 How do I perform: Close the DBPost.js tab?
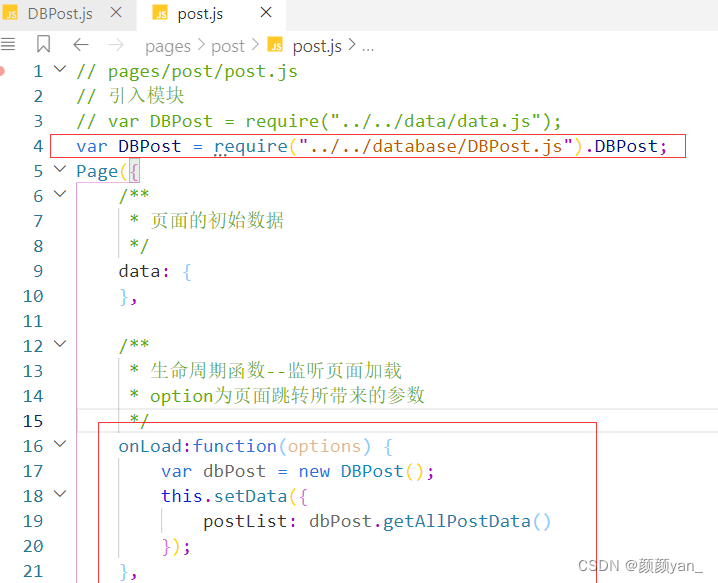116,13
